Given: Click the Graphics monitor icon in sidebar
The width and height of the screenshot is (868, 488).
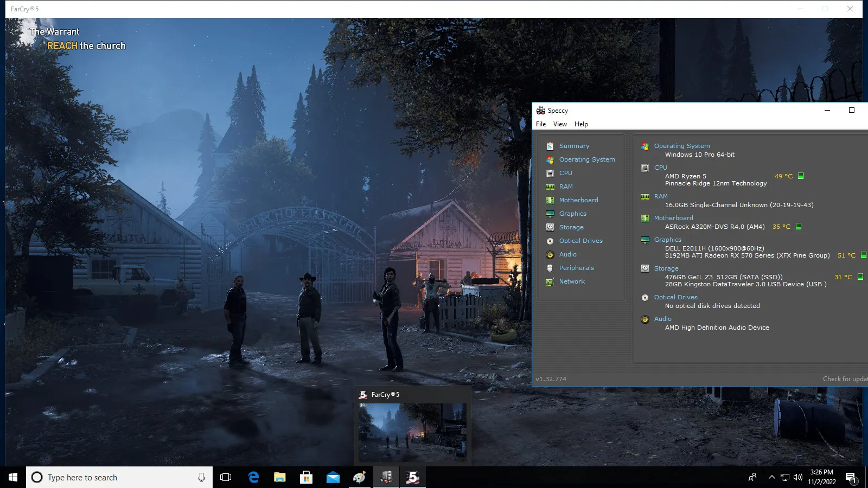Looking at the screenshot, I should (550, 214).
